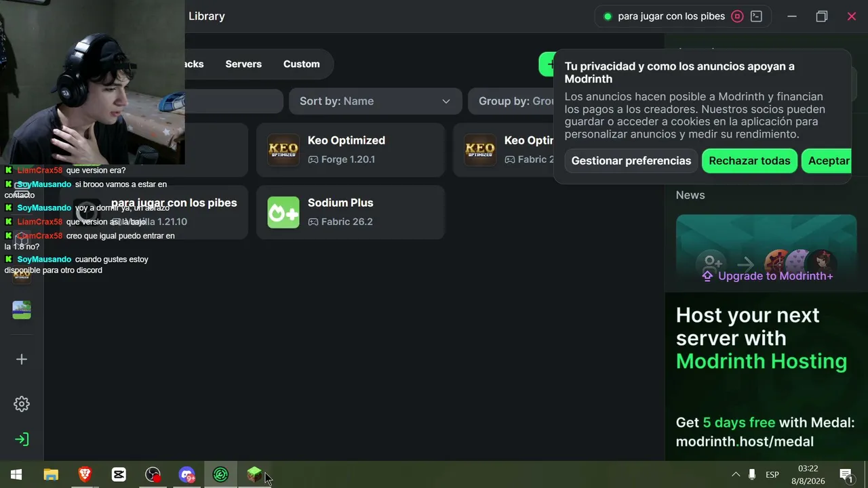Open Keo Optimized Forge 1.20.1 card title
This screenshot has width=868, height=488.
[347, 140]
